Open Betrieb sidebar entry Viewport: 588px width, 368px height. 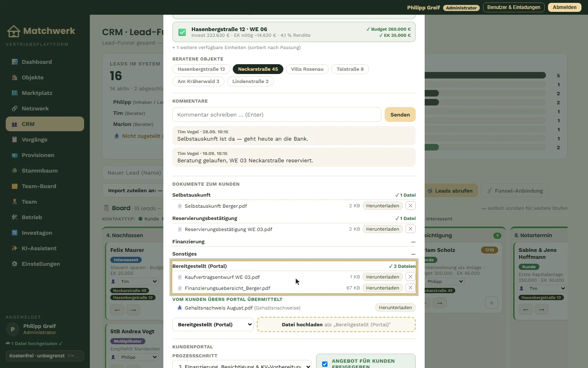pyautogui.click(x=45, y=217)
